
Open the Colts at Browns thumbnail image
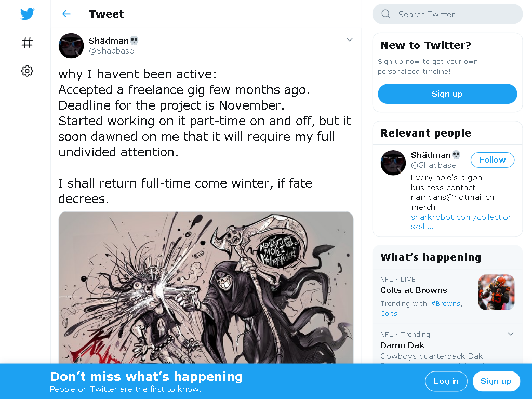point(496,292)
